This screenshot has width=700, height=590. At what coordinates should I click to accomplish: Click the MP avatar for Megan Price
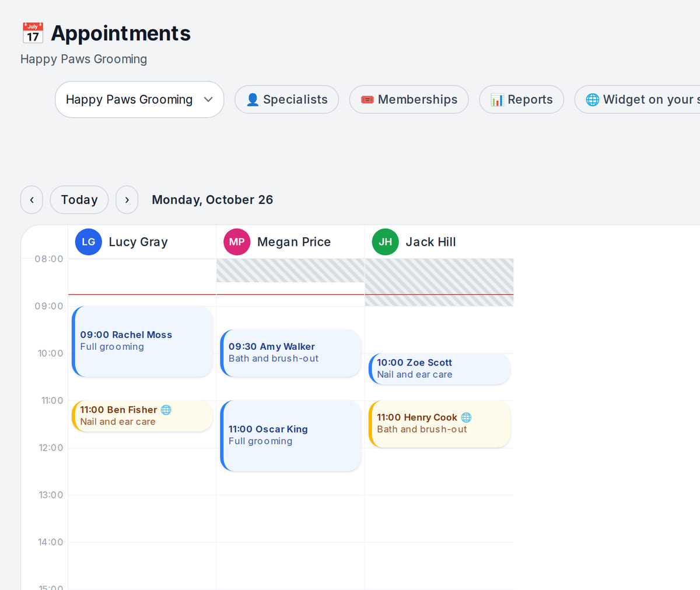click(237, 242)
